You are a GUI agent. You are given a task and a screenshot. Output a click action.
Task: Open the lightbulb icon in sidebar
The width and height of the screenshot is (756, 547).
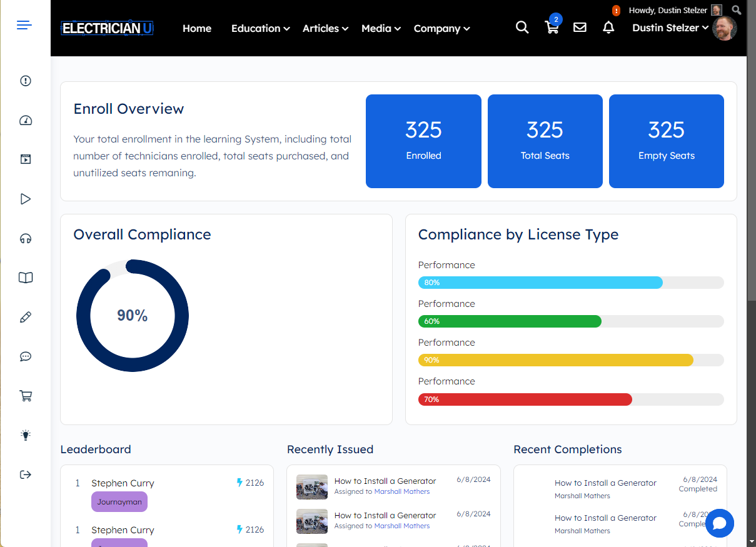coord(26,435)
